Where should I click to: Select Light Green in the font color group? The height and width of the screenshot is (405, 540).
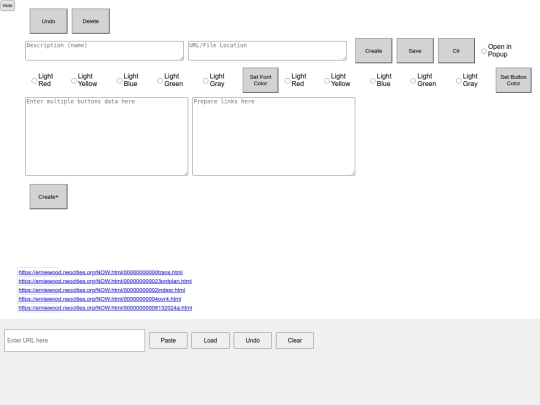click(160, 81)
